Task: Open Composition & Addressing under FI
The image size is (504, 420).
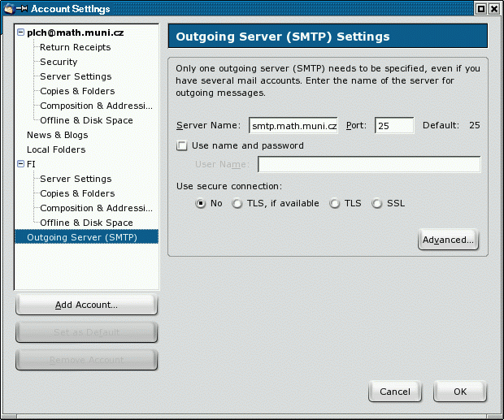Action: [x=96, y=208]
